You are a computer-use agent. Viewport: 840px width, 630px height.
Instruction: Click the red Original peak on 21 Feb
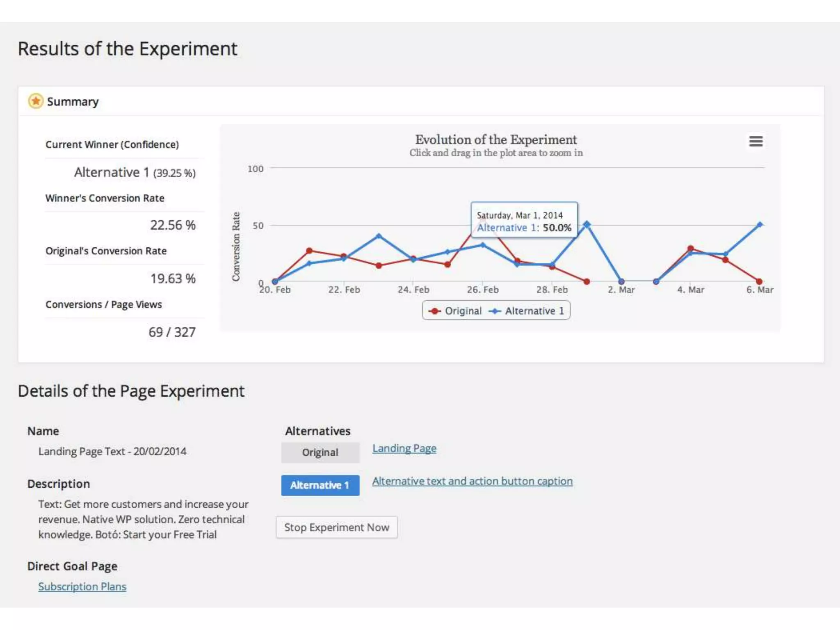click(x=309, y=250)
